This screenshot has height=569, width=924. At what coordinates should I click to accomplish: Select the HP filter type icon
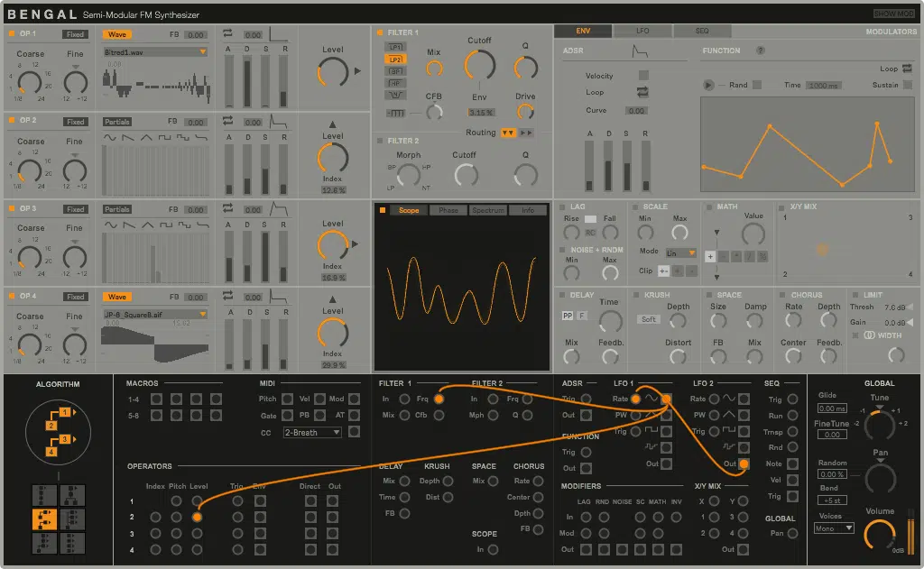[x=395, y=83]
